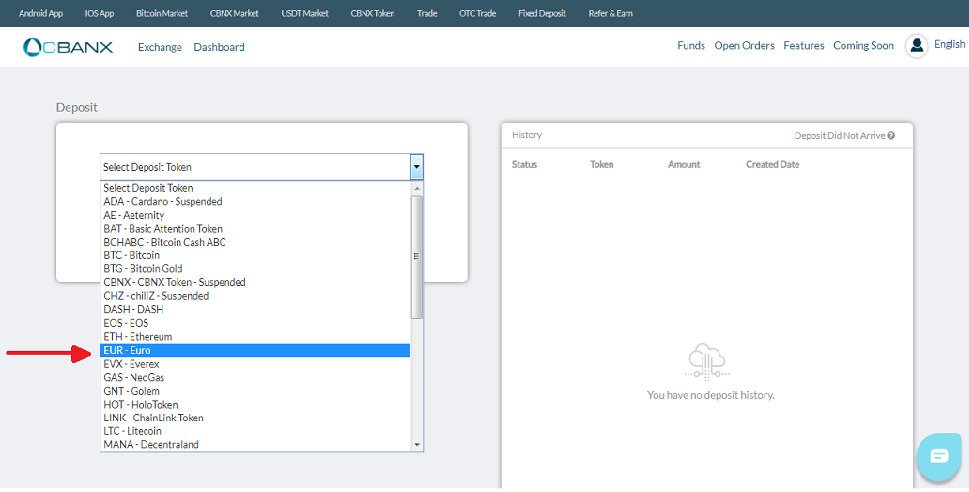
Task: Select DASH - DASH option
Action: pyautogui.click(x=255, y=310)
